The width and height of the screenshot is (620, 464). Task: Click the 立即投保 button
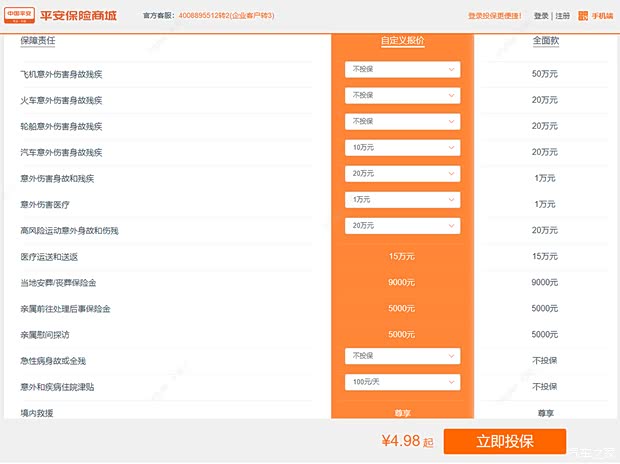click(505, 441)
